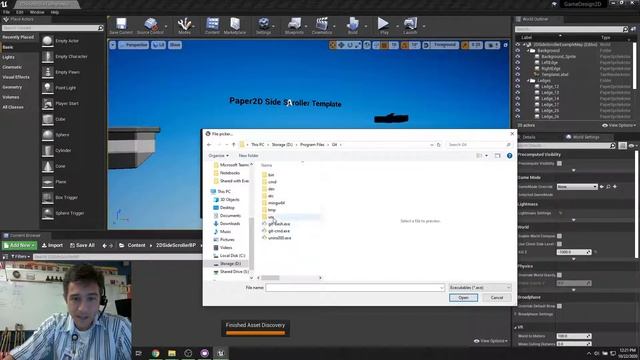The image size is (640, 360).
Task: Click the Add New button
Action: click(x=19, y=245)
